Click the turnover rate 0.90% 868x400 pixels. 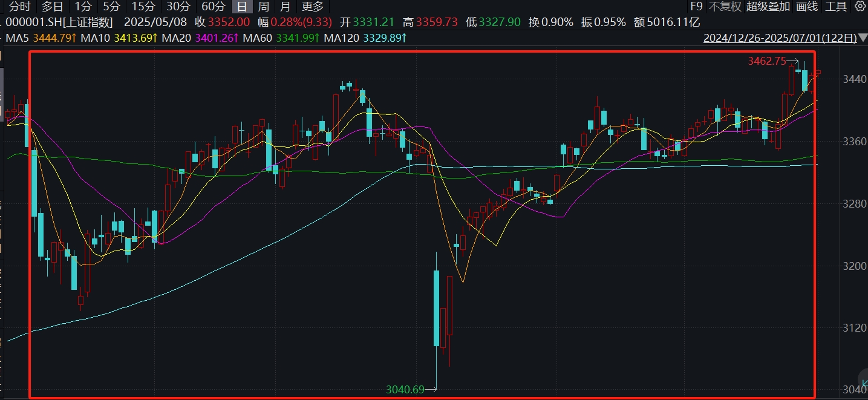[x=557, y=22]
